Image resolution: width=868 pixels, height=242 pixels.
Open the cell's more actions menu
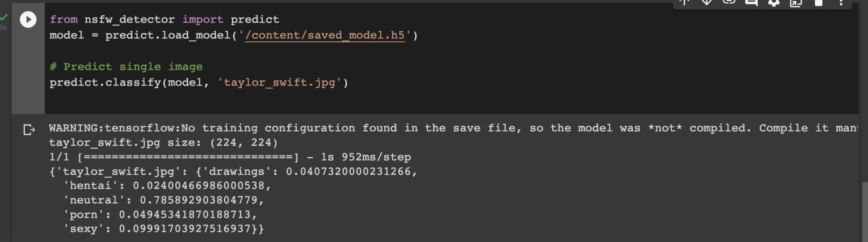click(x=840, y=2)
